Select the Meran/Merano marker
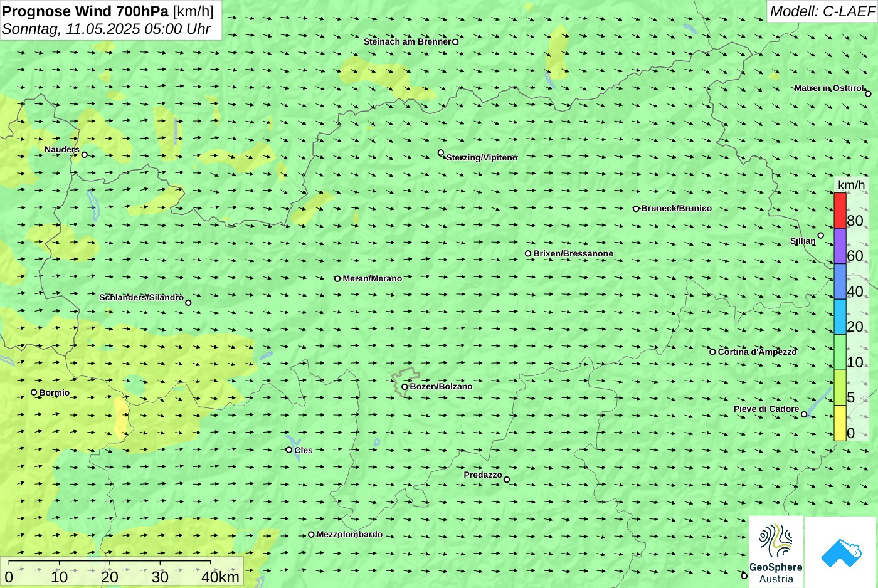 [337, 279]
